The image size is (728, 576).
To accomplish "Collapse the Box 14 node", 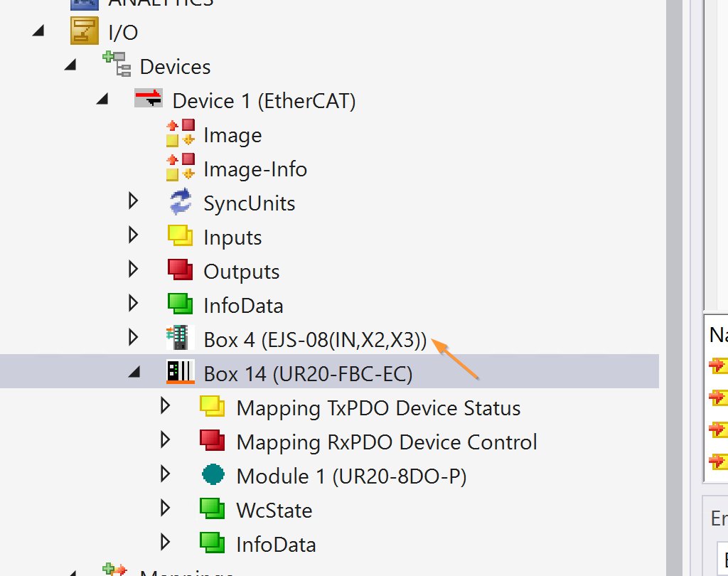I will click(x=134, y=373).
